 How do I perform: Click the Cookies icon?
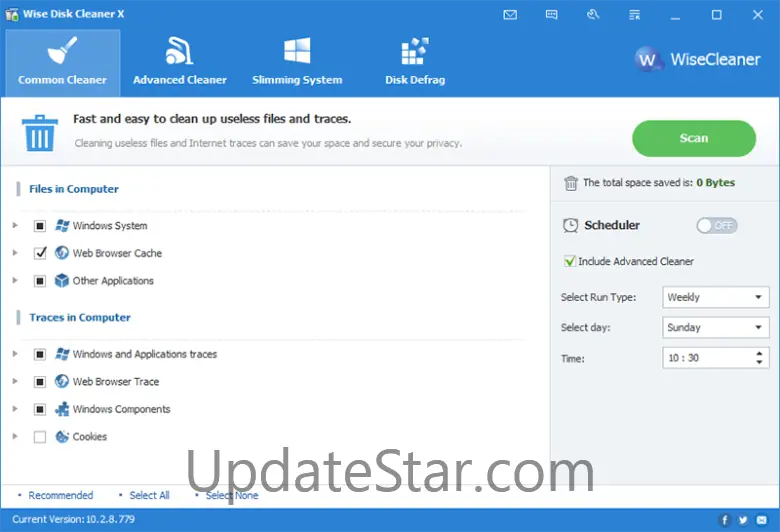click(x=62, y=436)
